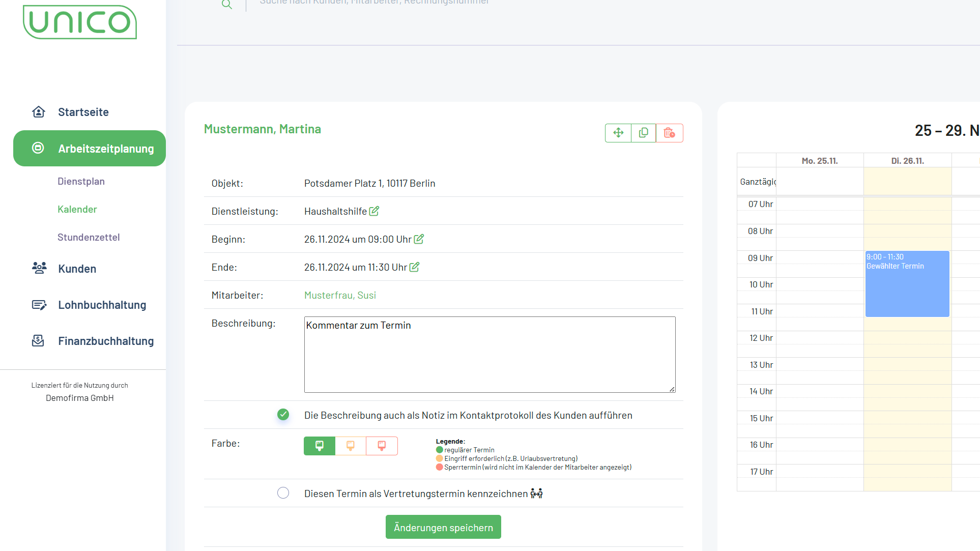The image size is (980, 551).
Task: Uncheck the Kontaktprotokoll Notiz checkbox
Action: coord(283,415)
